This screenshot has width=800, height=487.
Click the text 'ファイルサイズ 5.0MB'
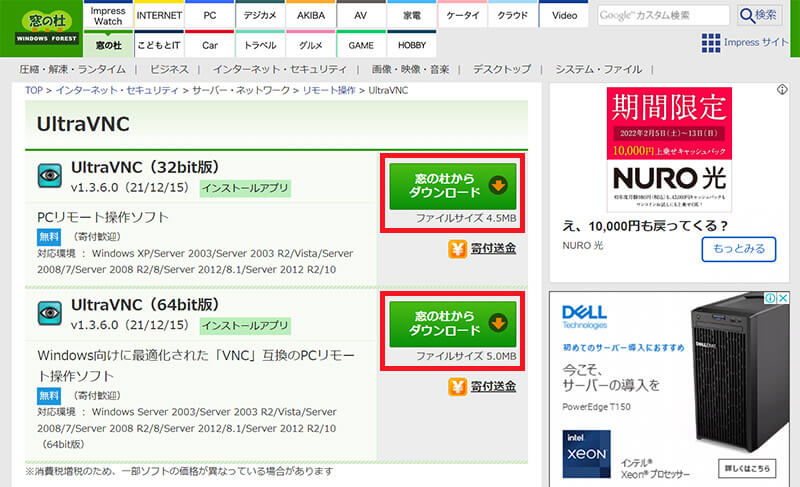466,356
